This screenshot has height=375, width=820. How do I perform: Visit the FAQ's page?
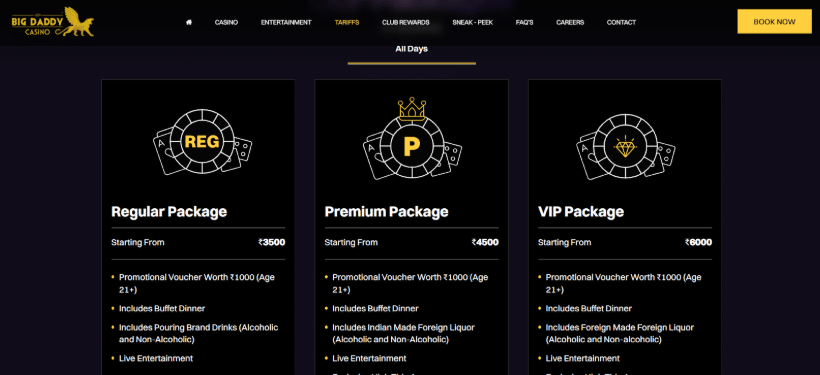point(524,22)
